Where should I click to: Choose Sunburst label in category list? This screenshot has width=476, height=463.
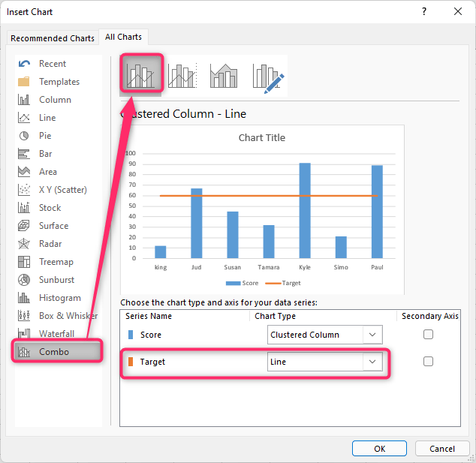(56, 280)
